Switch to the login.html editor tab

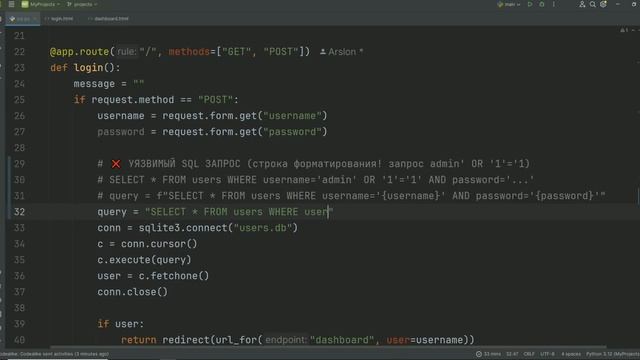[x=60, y=19]
